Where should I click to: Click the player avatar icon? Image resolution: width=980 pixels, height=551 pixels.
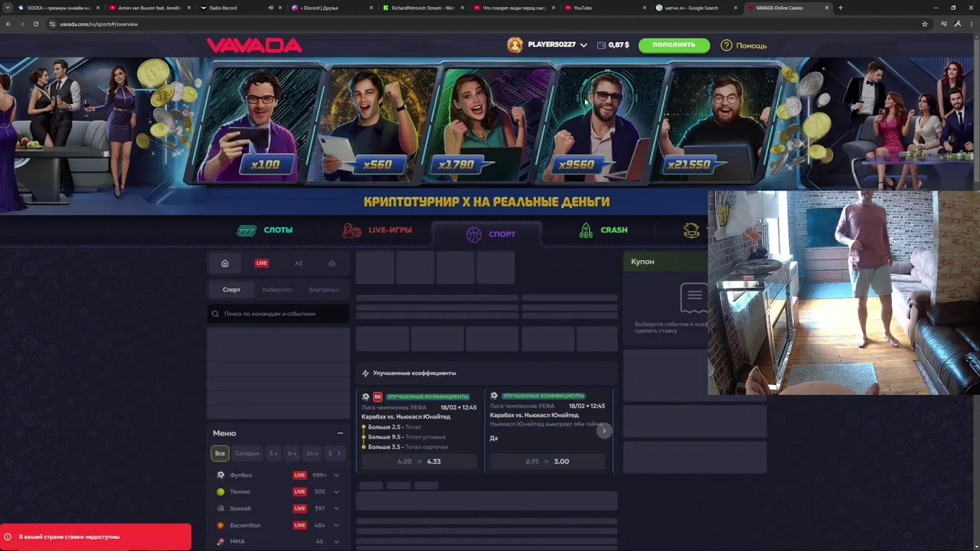(x=515, y=45)
